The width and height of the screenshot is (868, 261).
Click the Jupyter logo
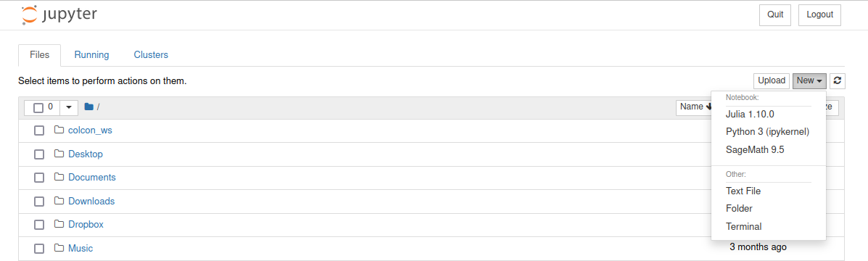(x=59, y=15)
